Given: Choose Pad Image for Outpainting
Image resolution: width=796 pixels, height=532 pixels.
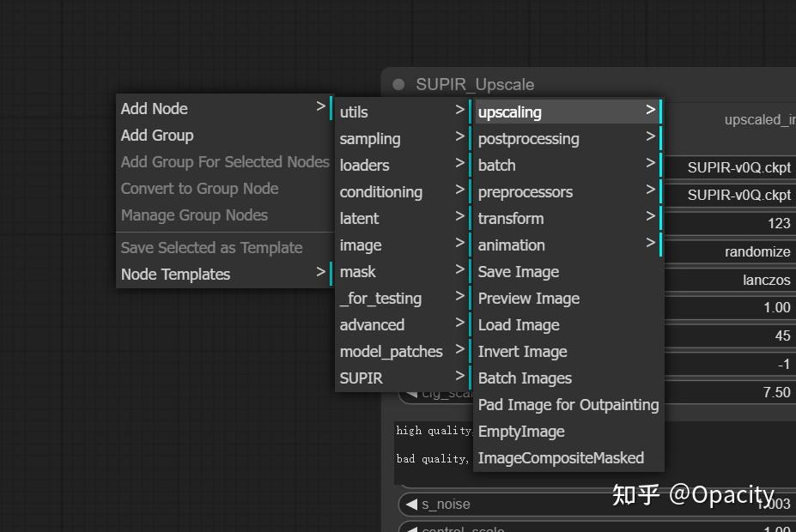Looking at the screenshot, I should point(568,405).
